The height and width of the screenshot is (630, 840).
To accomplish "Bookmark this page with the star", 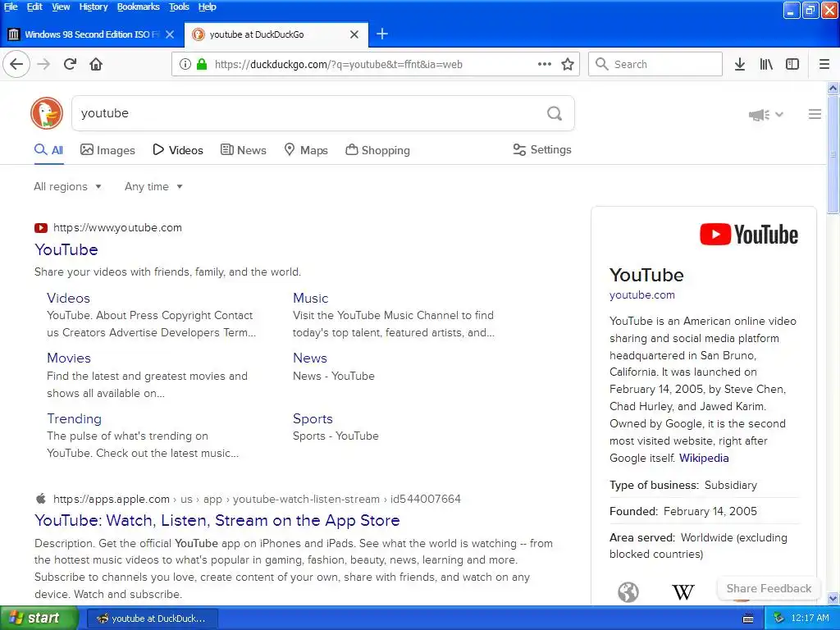I will [x=568, y=64].
